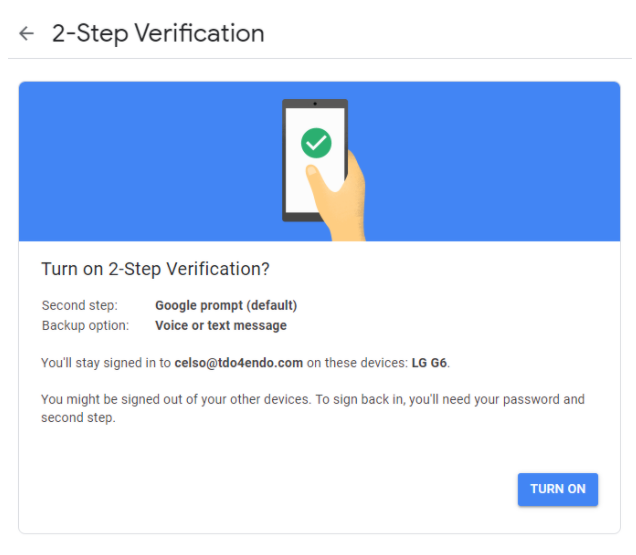Click the phone illustration's front camera dot
The height and width of the screenshot is (555, 636).
pos(315,104)
